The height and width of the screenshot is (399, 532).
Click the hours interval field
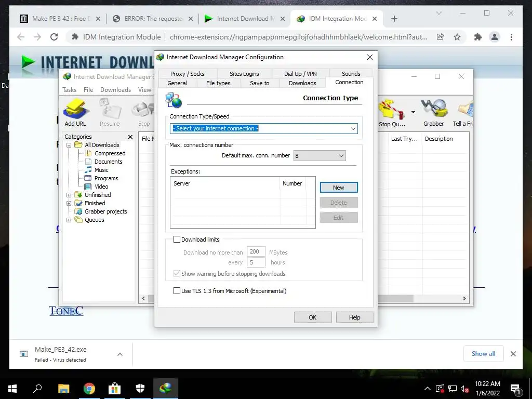coord(256,262)
